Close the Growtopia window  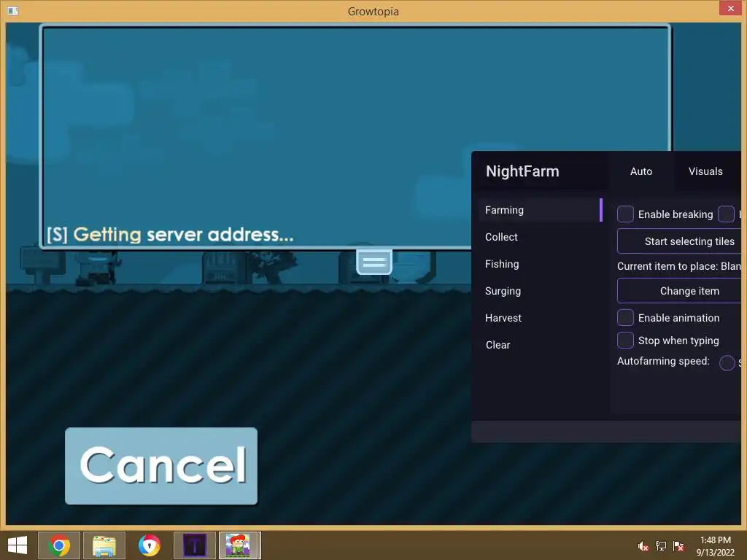coord(731,8)
